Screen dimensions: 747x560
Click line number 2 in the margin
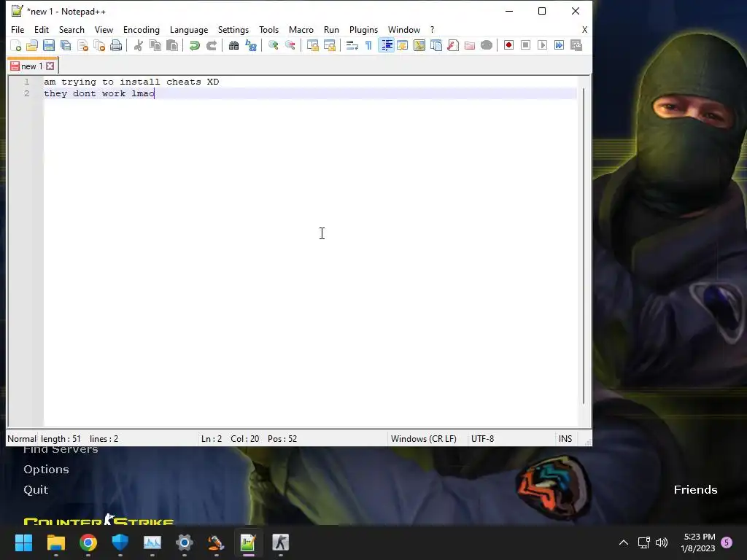(x=27, y=93)
